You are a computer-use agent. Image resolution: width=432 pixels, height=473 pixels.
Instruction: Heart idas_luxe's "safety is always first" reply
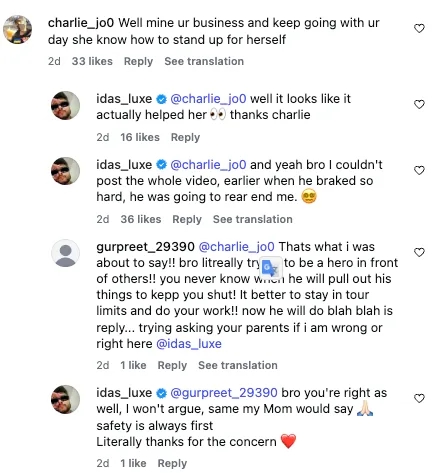tap(419, 398)
